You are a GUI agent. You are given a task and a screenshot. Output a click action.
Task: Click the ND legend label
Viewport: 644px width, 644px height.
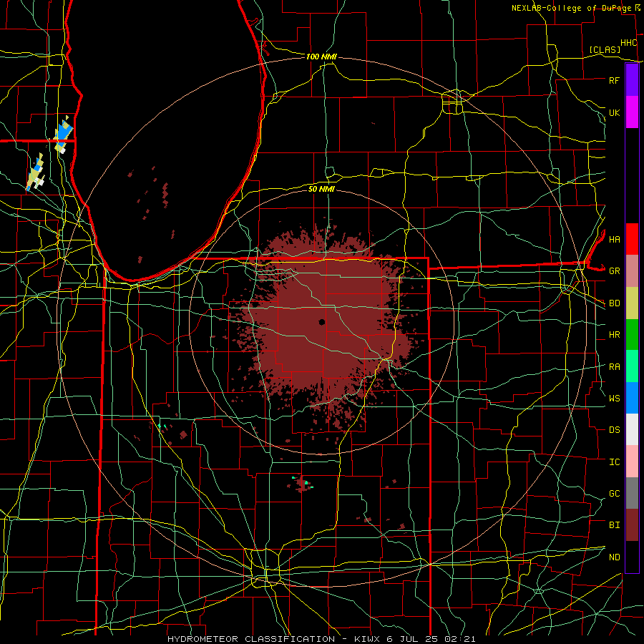click(614, 557)
